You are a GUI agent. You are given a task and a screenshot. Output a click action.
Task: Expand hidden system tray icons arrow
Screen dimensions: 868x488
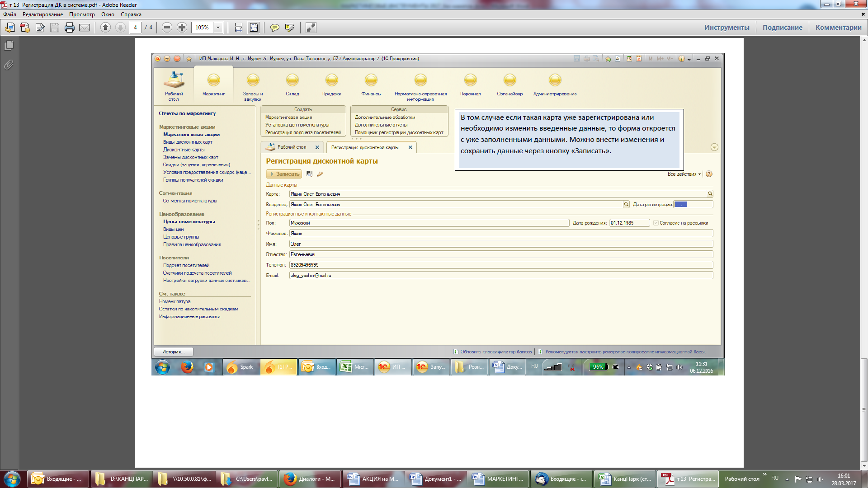pyautogui.click(x=787, y=479)
